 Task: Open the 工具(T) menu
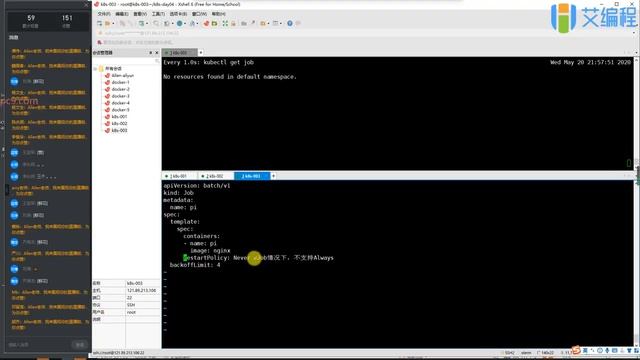158,14
